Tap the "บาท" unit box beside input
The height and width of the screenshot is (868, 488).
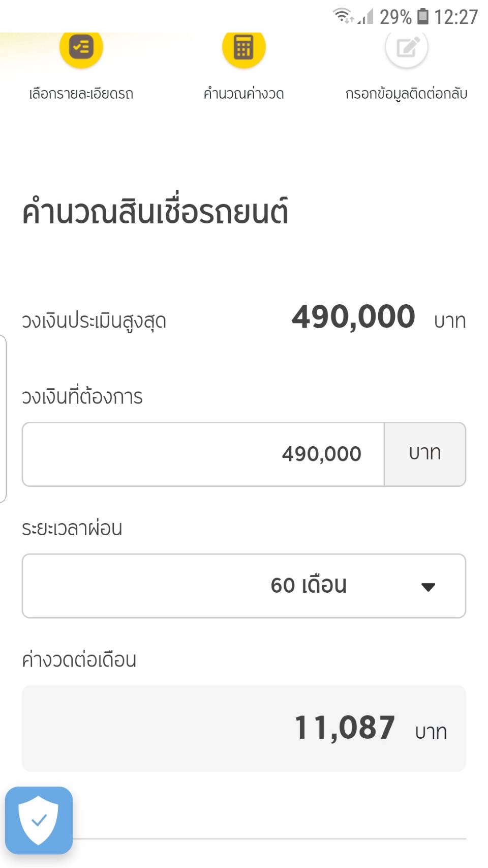point(425,454)
